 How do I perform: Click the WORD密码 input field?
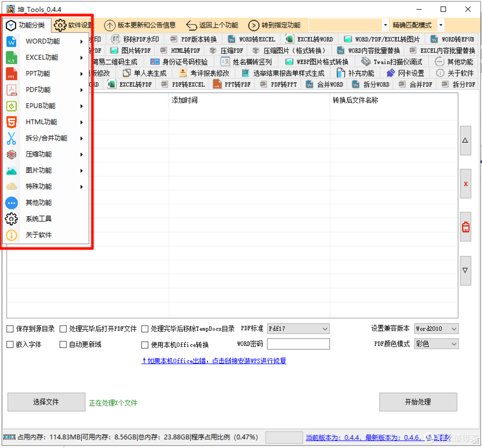click(x=298, y=343)
